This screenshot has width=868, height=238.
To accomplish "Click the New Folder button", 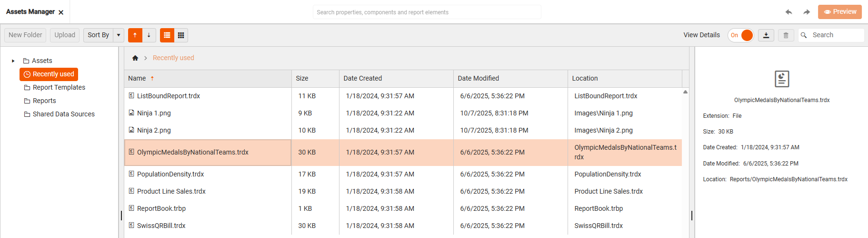I will pyautogui.click(x=25, y=35).
